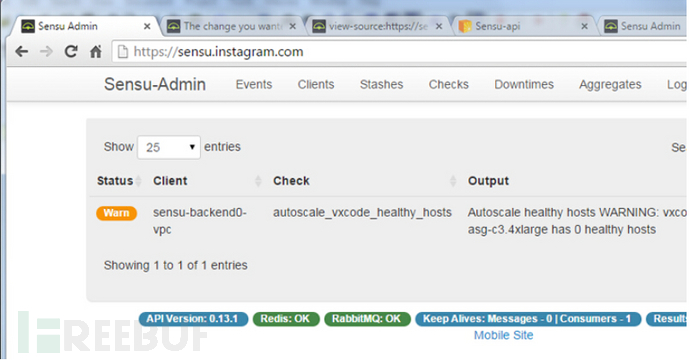Viewport: 690px width, 360px height.
Task: Close the 'The change you want' tab
Action: pos(293,26)
